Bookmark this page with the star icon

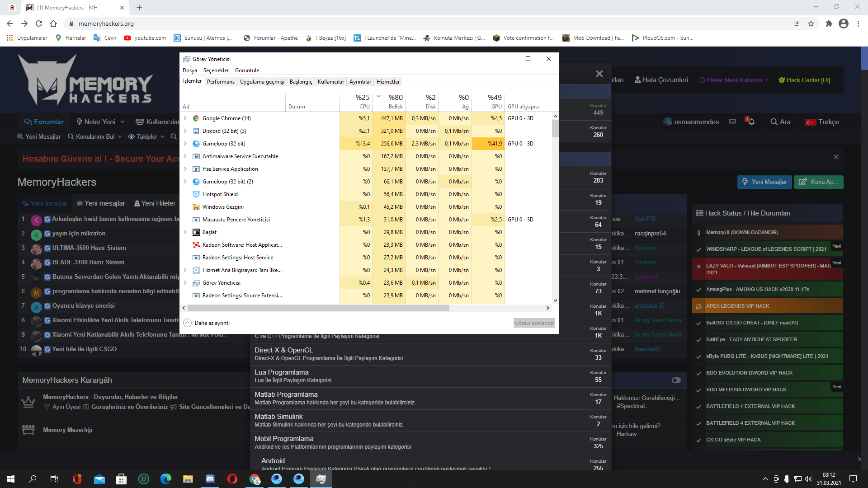coord(811,23)
